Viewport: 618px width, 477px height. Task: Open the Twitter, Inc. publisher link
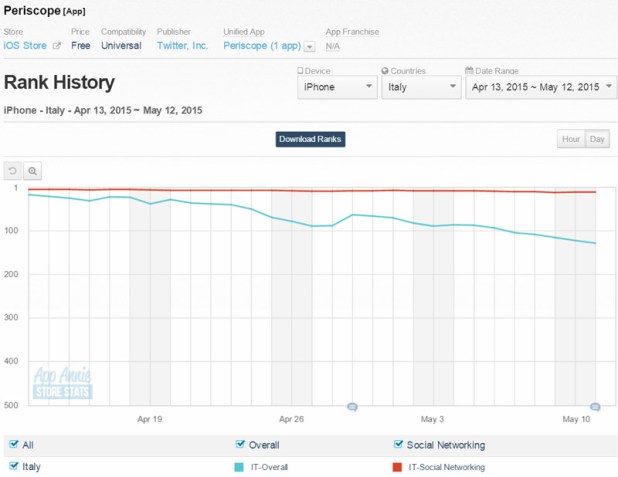tap(182, 46)
